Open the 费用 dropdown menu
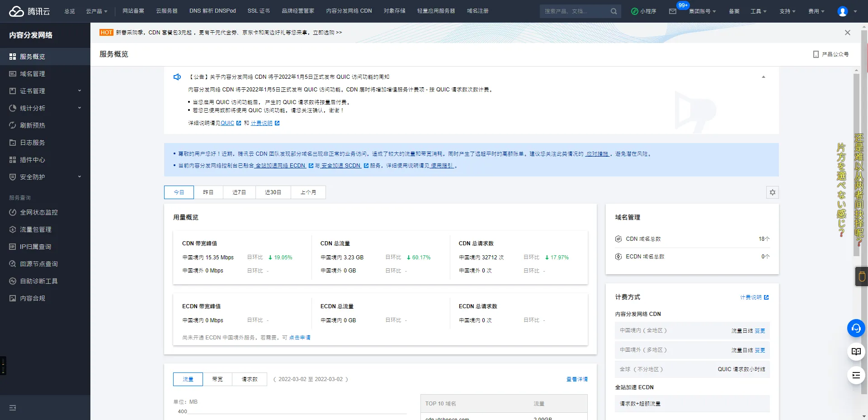The width and height of the screenshot is (868, 420). [816, 11]
